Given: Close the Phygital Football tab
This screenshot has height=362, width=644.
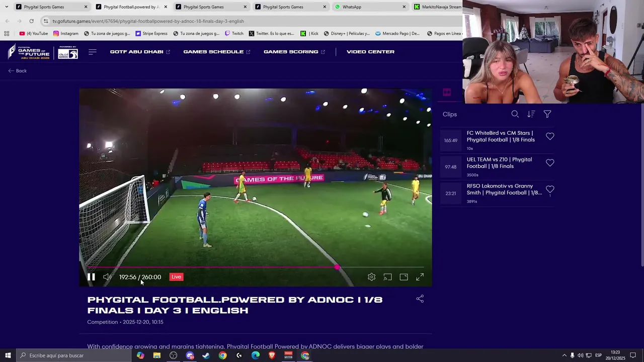Looking at the screenshot, I should click(x=166, y=7).
